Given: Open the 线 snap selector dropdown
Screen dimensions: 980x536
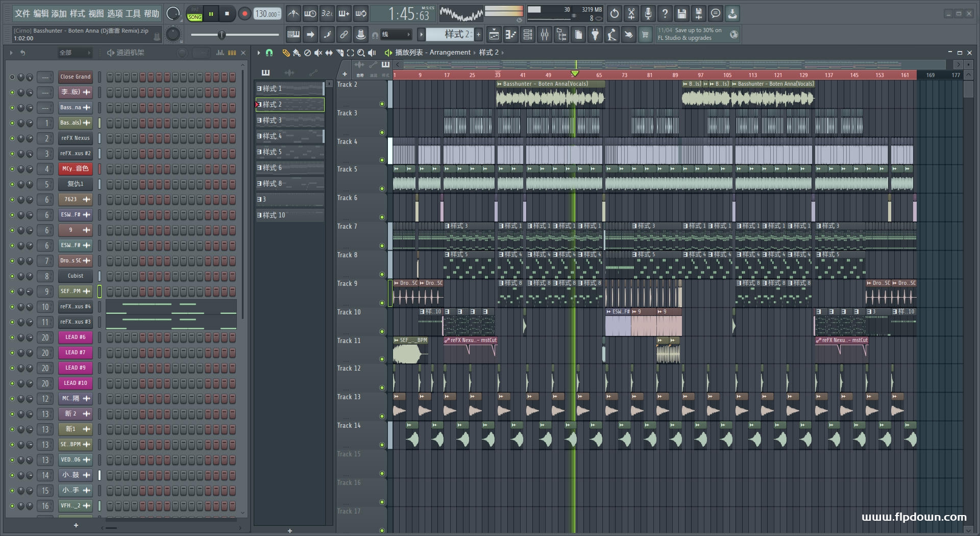Looking at the screenshot, I should tap(396, 35).
